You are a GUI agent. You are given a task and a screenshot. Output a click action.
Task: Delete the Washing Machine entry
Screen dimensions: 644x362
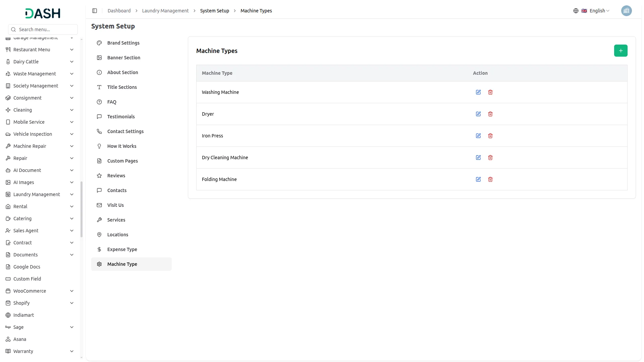490,92
